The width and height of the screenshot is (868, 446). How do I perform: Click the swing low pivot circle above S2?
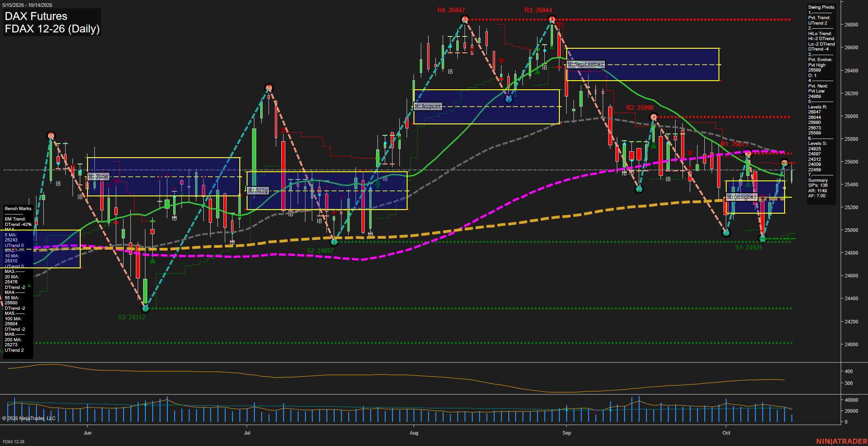pyautogui.click(x=334, y=242)
